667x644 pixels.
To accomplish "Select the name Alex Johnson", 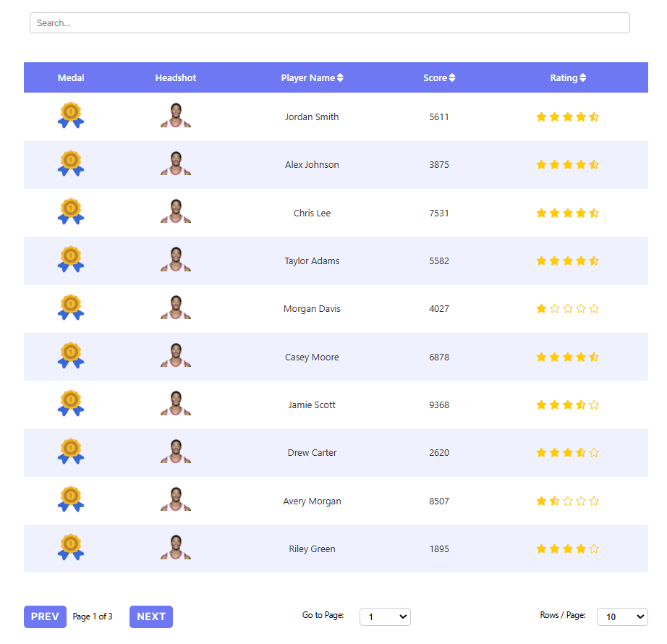I will 312,164.
